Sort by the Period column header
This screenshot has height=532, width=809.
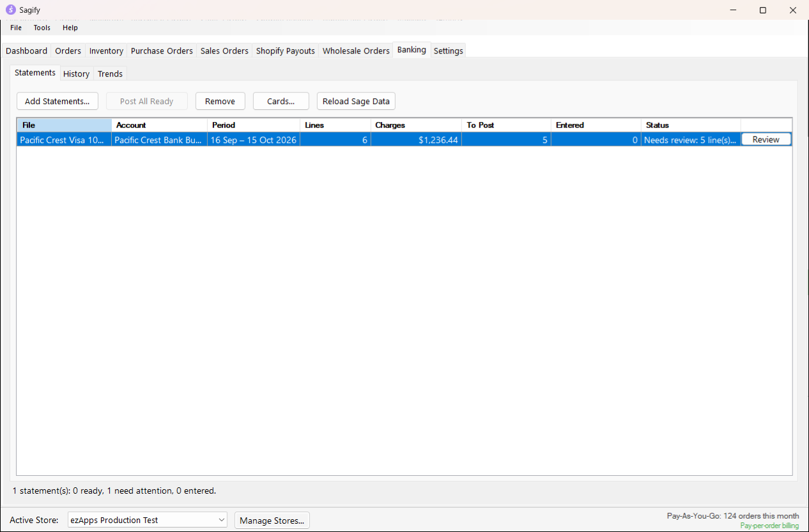click(254, 125)
